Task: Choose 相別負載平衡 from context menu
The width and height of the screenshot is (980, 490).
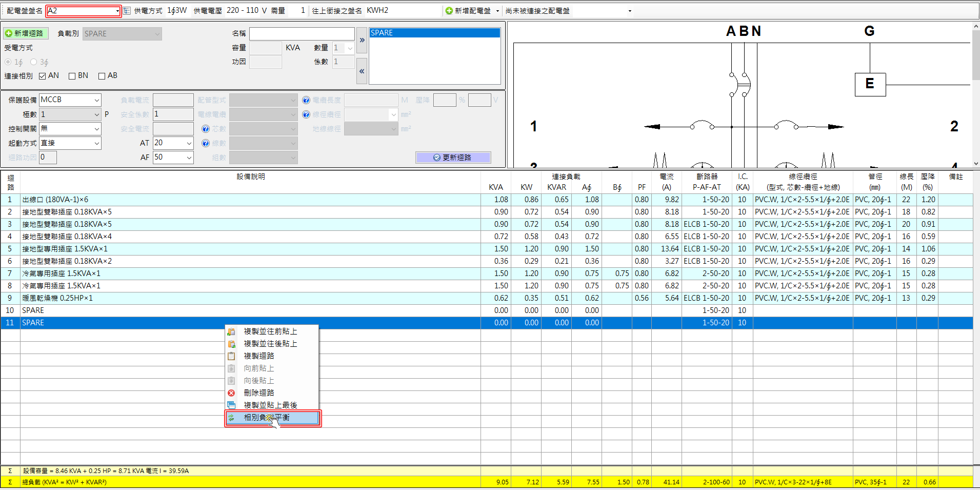Action: 273,418
